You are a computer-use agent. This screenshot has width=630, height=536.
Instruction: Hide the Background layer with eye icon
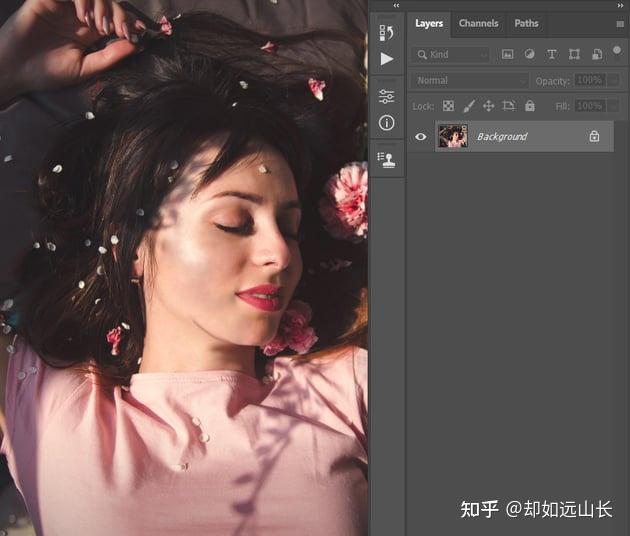(x=421, y=137)
